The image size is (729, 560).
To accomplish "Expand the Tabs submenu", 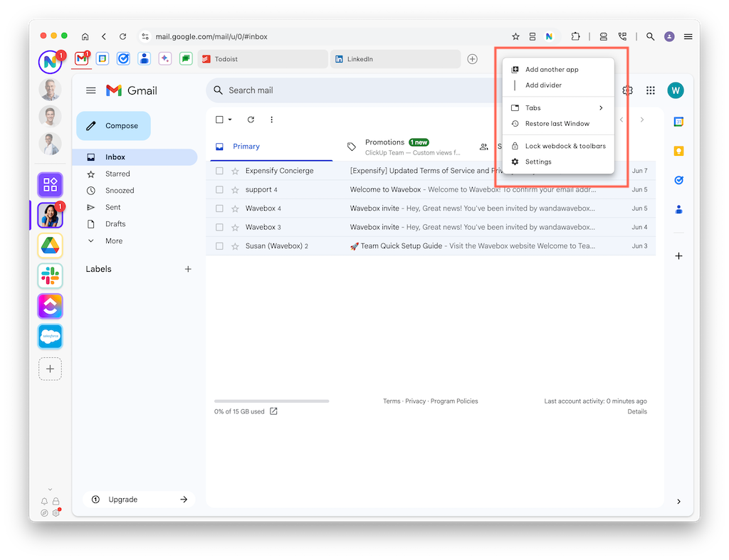I will pyautogui.click(x=558, y=108).
